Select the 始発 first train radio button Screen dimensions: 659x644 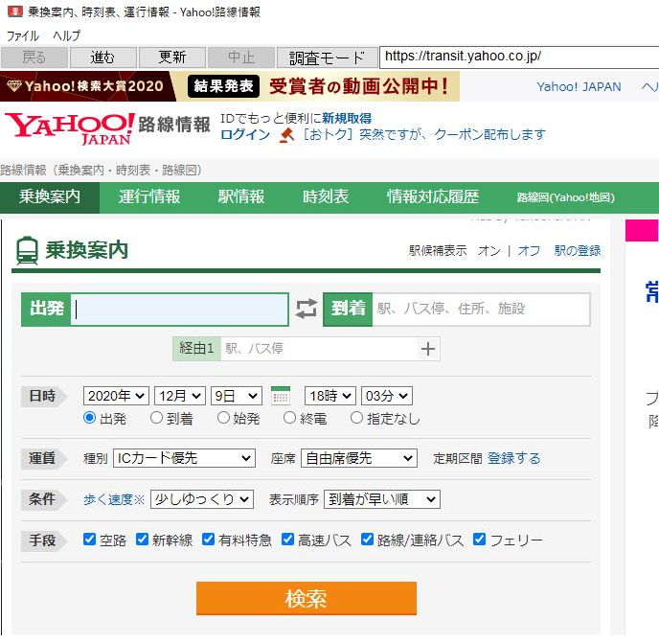(223, 418)
